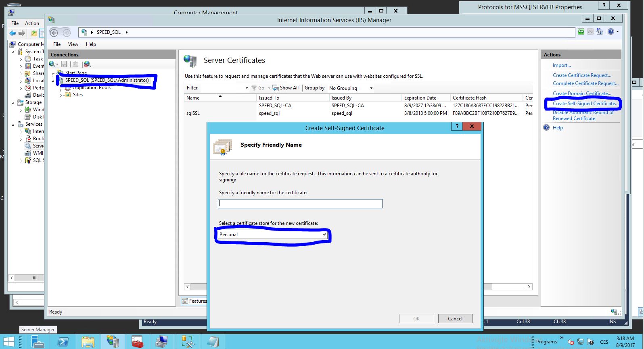
Task: Click the Cancel button in the dialog
Action: (455, 318)
